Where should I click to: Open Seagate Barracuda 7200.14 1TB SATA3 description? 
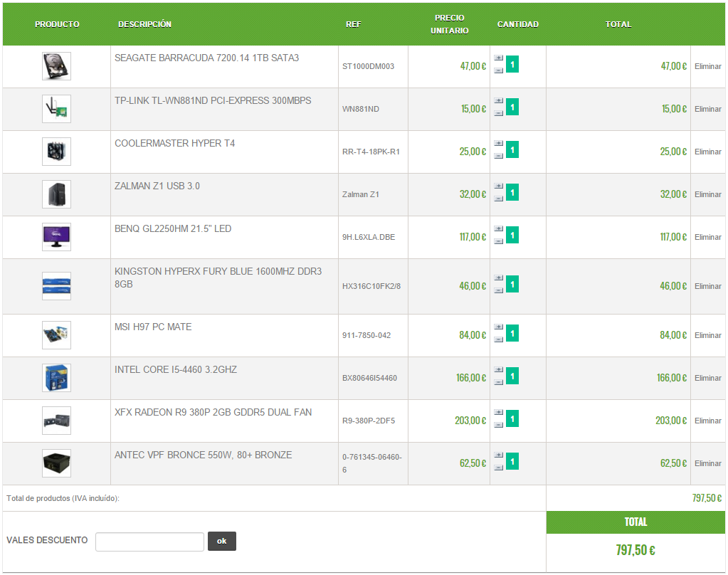[206, 58]
